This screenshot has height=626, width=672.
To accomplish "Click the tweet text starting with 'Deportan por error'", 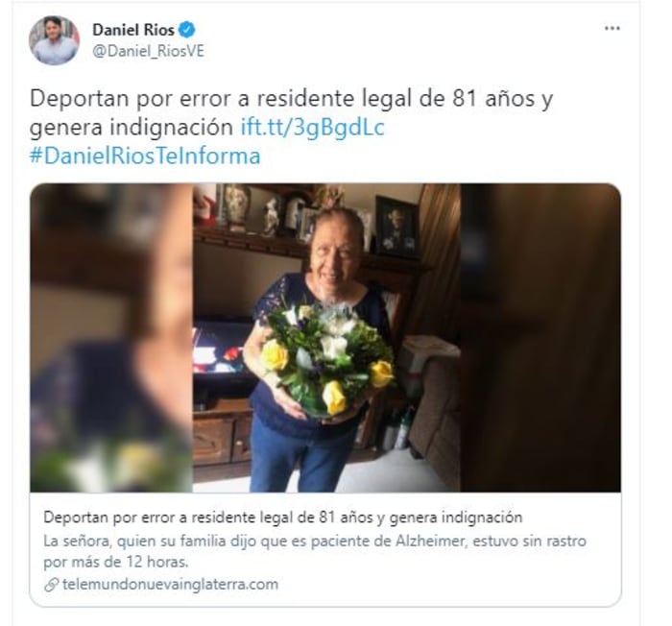I will point(292,112).
